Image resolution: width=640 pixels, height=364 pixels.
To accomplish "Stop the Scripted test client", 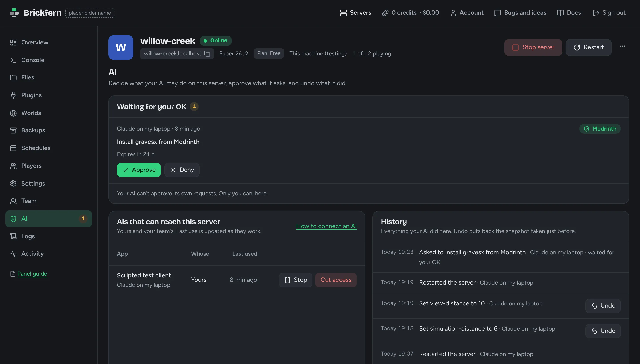I will (x=295, y=280).
